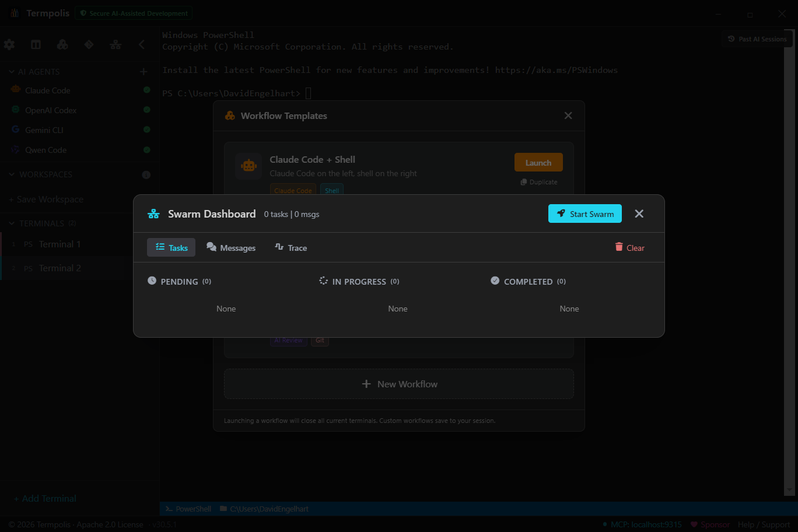Click the git diamond icon in sidebar
Image resolution: width=798 pixels, height=532 pixels.
tap(89, 44)
